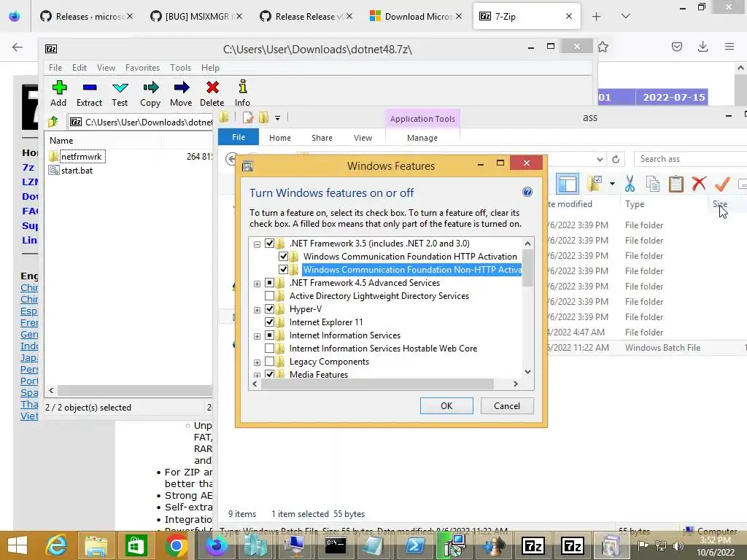Image resolution: width=747 pixels, height=560 pixels.
Task: Open Windows PowerShell from the taskbar
Action: pyautogui.click(x=415, y=545)
